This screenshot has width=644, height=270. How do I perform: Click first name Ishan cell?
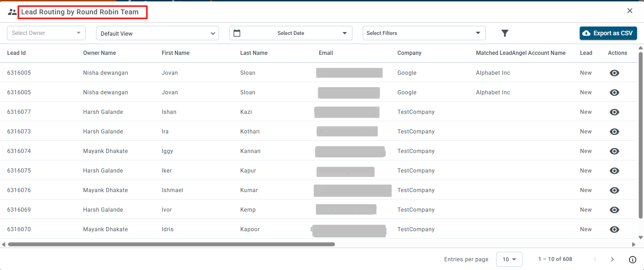point(169,112)
